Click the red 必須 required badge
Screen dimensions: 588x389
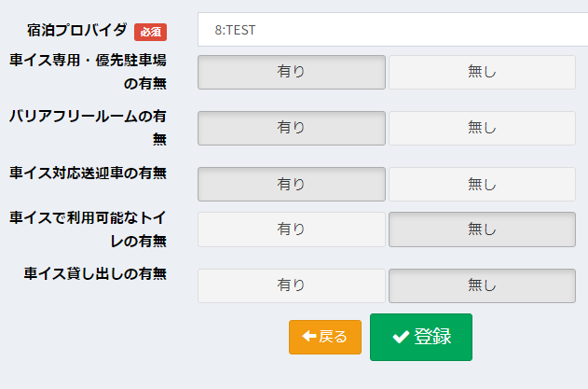pos(150,33)
